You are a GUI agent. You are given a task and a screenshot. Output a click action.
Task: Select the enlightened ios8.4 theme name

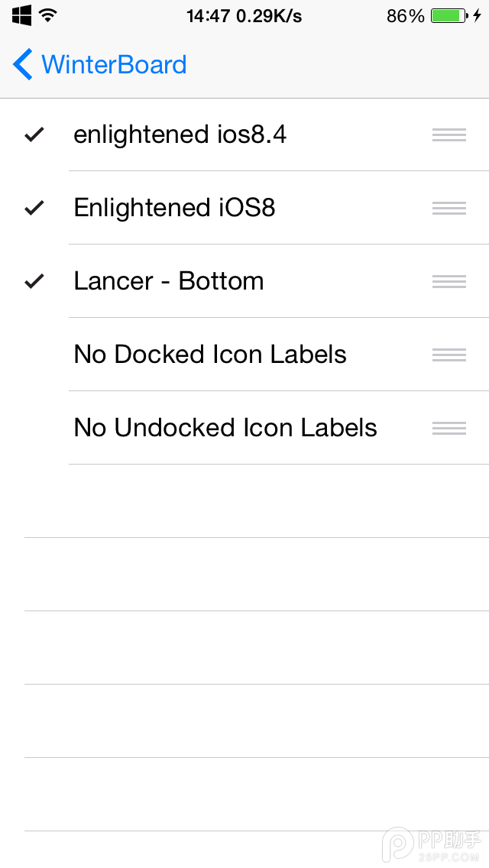(180, 135)
